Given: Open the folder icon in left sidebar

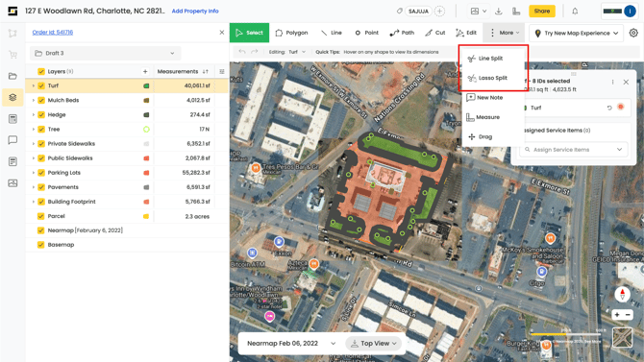Looking at the screenshot, I should (x=12, y=76).
